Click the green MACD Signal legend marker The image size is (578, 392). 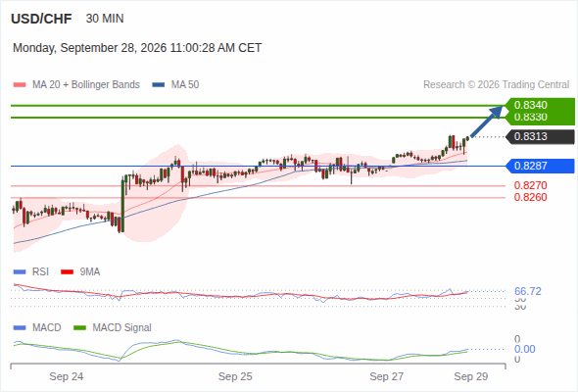pos(79,328)
